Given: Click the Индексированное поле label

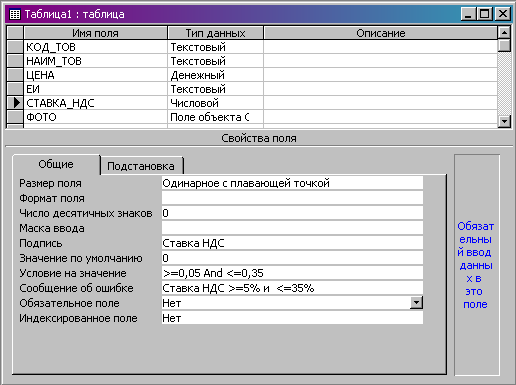Looking at the screenshot, I should pyautogui.click(x=78, y=318).
